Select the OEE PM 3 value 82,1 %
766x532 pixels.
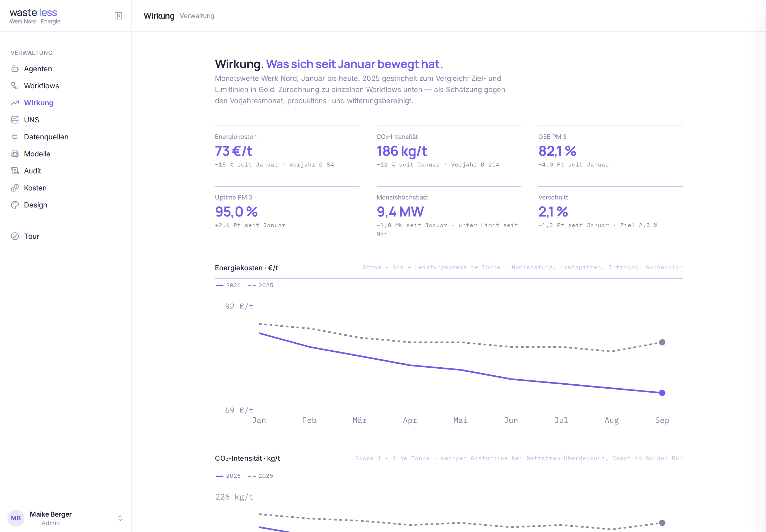click(x=557, y=151)
